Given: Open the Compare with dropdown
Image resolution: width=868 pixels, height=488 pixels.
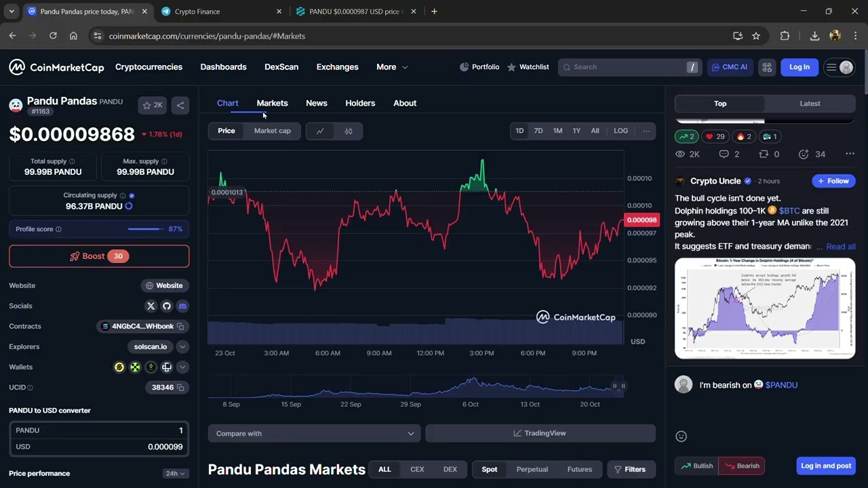Looking at the screenshot, I should point(314,434).
